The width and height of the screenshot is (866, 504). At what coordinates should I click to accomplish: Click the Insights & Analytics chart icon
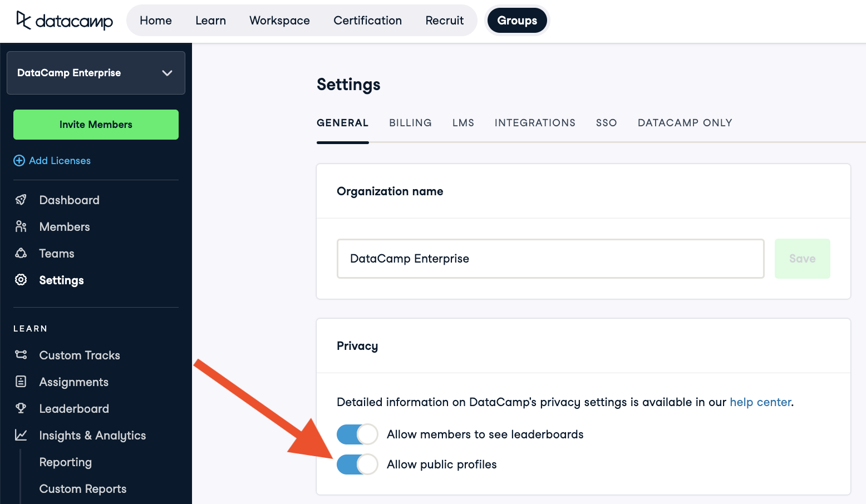coord(21,435)
